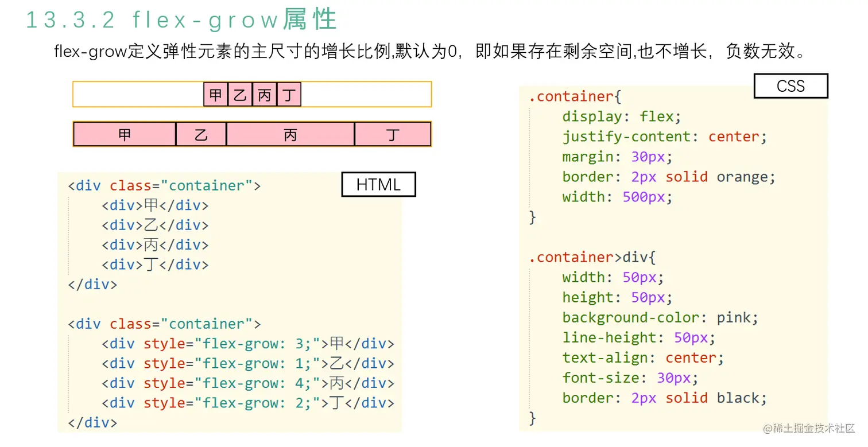Click the sentence starting "flex-grow定义弹性元素"
The width and height of the screenshot is (868, 447).
pyautogui.click(x=432, y=52)
